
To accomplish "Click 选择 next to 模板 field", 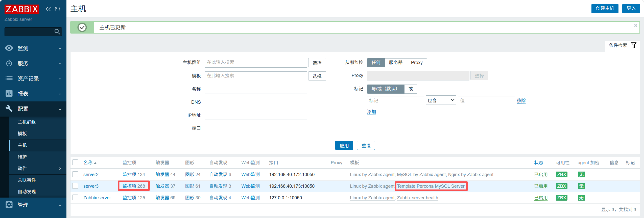I will pyautogui.click(x=317, y=76).
